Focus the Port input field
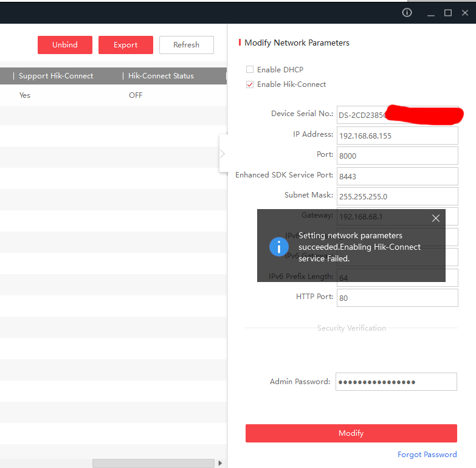Image resolution: width=476 pixels, height=468 pixels. (x=396, y=156)
